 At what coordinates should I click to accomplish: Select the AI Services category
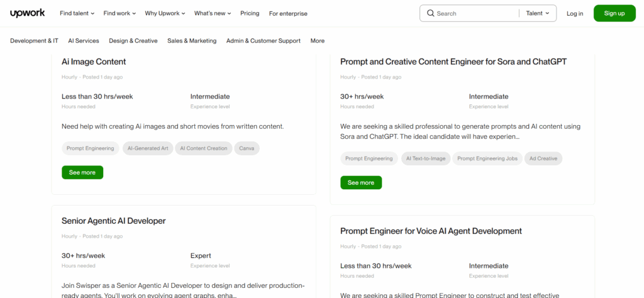point(84,41)
